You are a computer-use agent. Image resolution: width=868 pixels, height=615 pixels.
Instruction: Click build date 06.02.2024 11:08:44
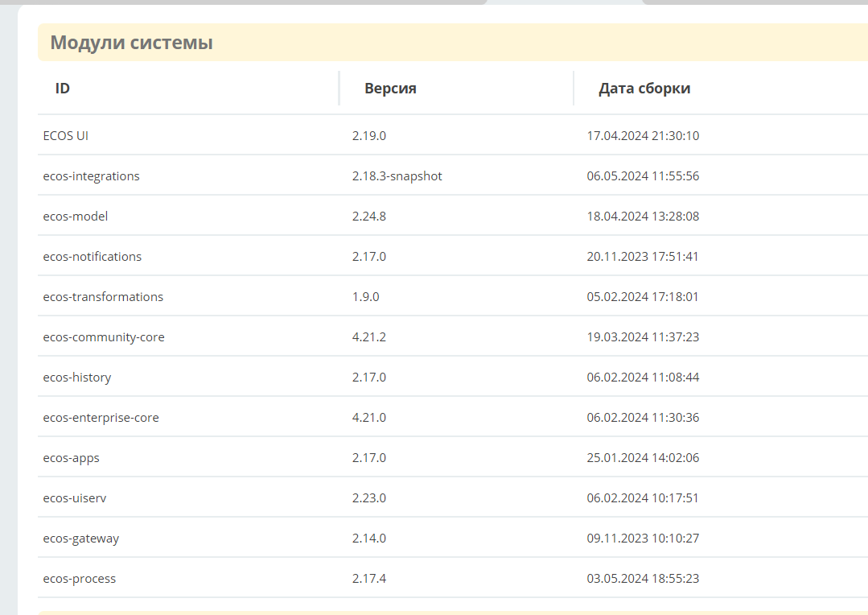tap(643, 378)
